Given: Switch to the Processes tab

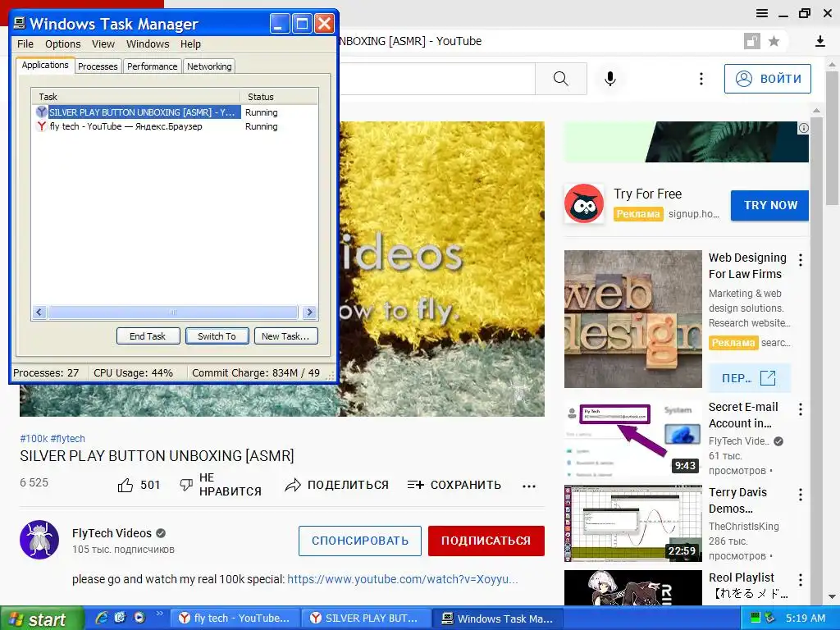Looking at the screenshot, I should (98, 66).
